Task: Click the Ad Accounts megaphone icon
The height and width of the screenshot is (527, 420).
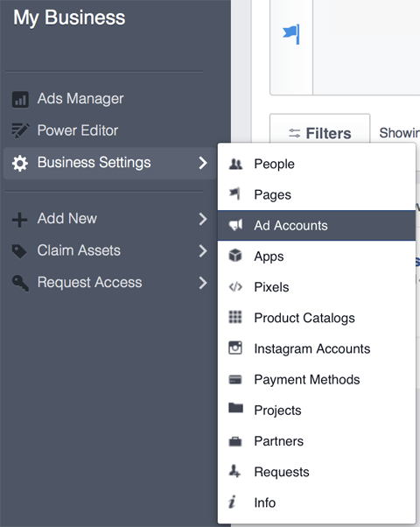Action: pos(235,225)
